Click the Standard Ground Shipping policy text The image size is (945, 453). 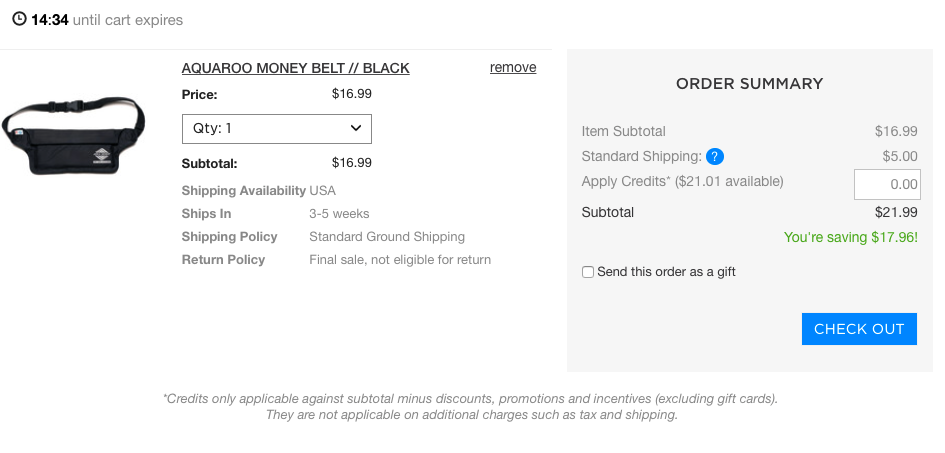point(387,237)
